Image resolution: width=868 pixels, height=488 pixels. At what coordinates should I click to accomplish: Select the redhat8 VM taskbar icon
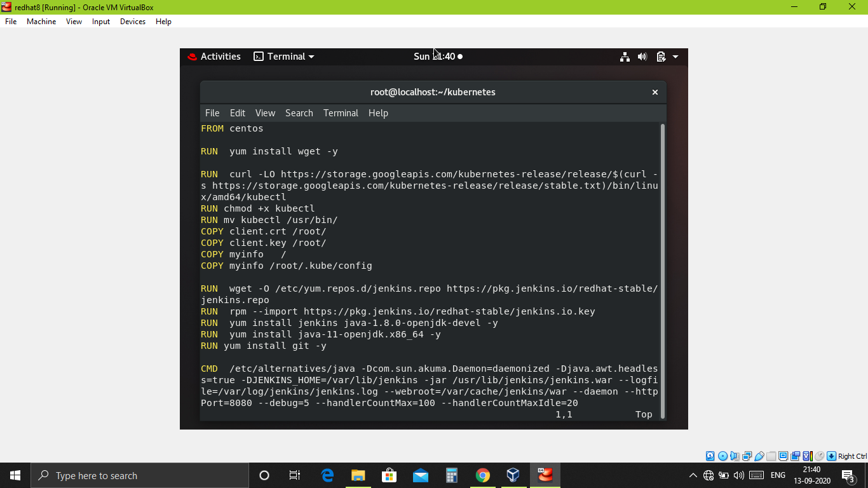[x=545, y=475]
